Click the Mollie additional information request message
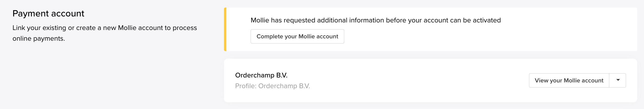This screenshot has height=109, width=644. tap(375, 20)
